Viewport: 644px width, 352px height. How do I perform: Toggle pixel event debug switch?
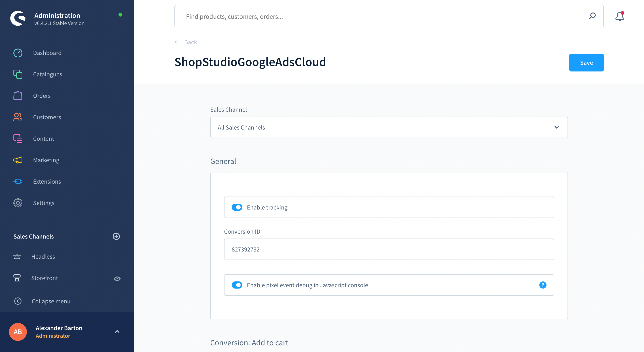click(x=237, y=285)
